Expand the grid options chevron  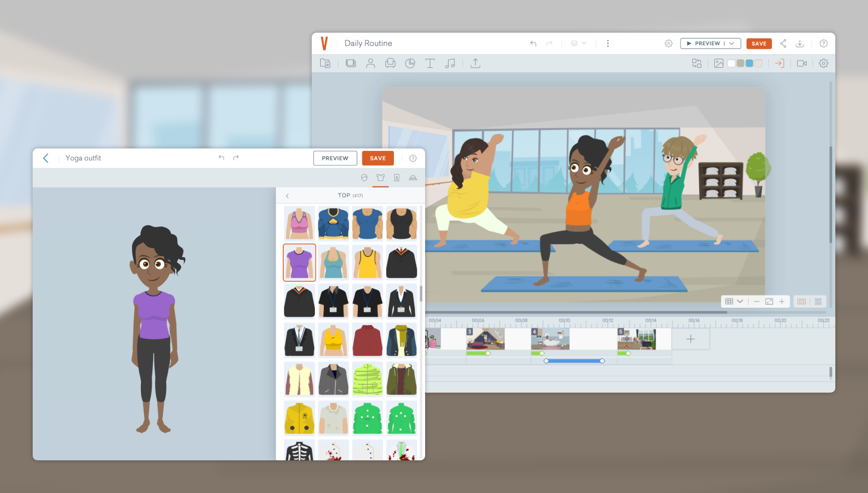(x=741, y=301)
